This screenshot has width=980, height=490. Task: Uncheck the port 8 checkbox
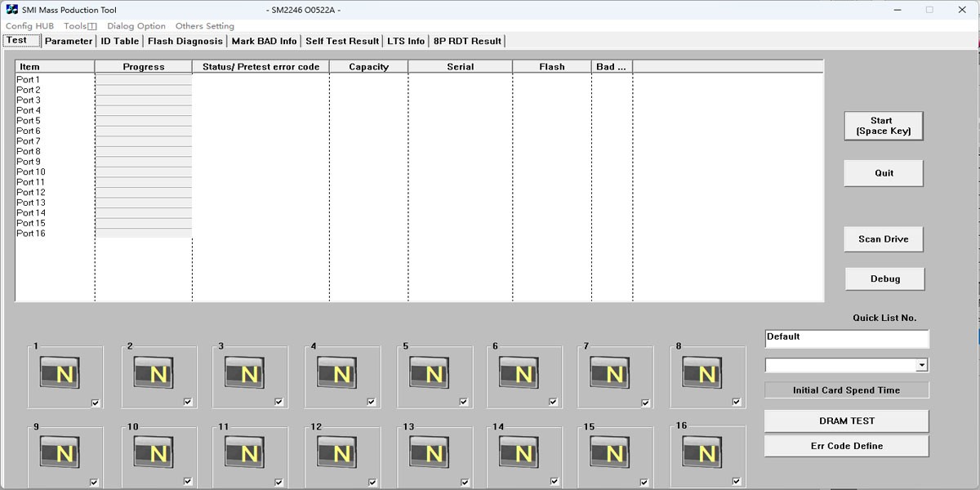pyautogui.click(x=737, y=402)
